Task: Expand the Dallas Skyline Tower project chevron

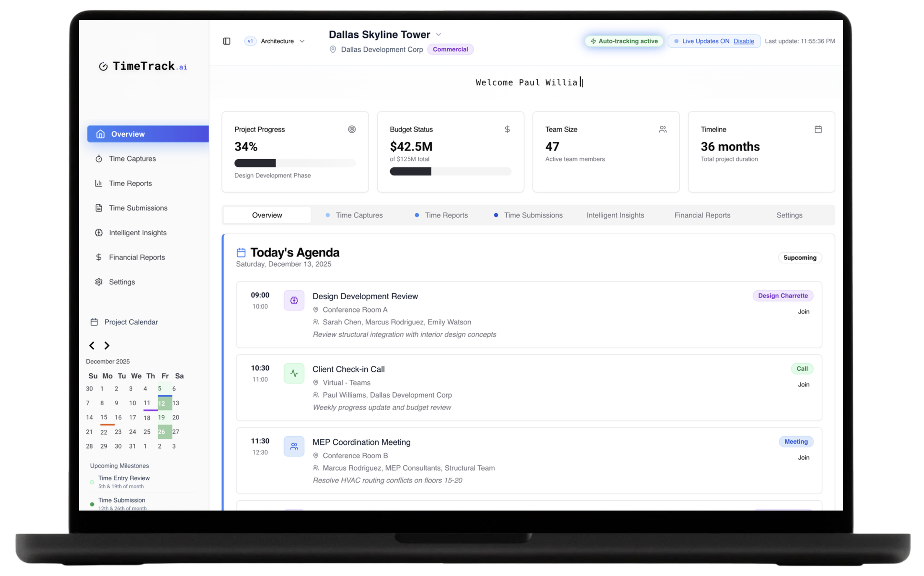Action: point(438,35)
